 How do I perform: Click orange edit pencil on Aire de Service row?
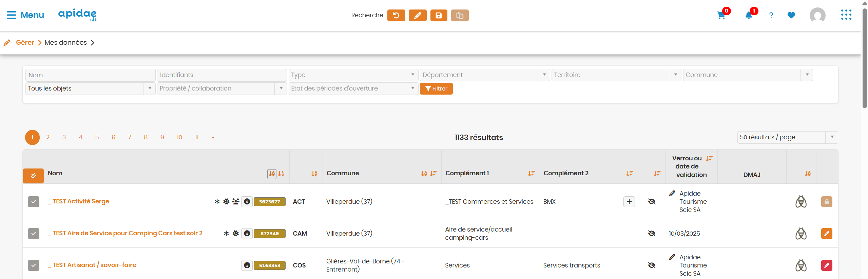[x=827, y=234]
